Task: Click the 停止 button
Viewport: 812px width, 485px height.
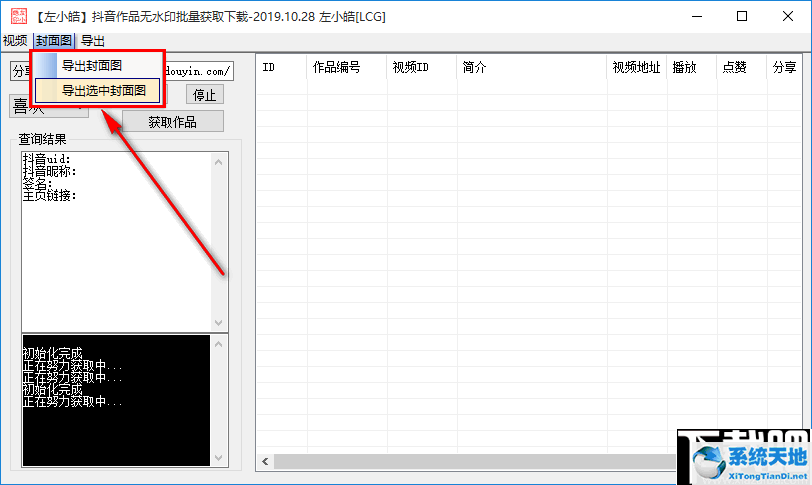Action: point(205,95)
